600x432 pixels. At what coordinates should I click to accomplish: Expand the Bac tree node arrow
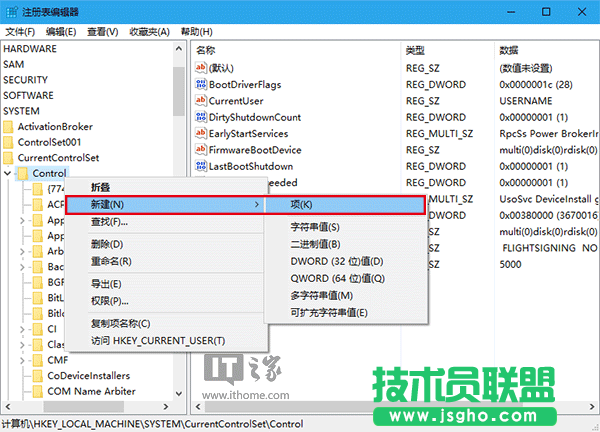pos(22,267)
